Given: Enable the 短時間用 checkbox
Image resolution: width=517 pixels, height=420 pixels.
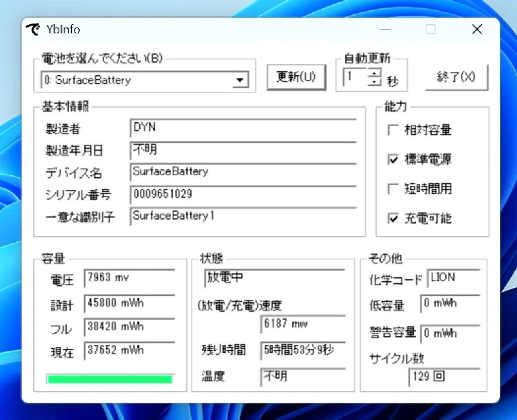Looking at the screenshot, I should tap(393, 189).
